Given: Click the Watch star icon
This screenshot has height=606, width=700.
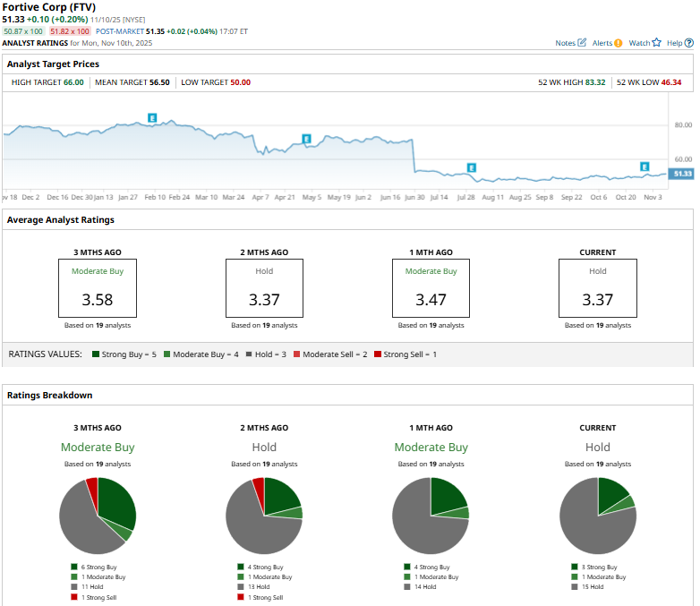Looking at the screenshot, I should coord(656,42).
